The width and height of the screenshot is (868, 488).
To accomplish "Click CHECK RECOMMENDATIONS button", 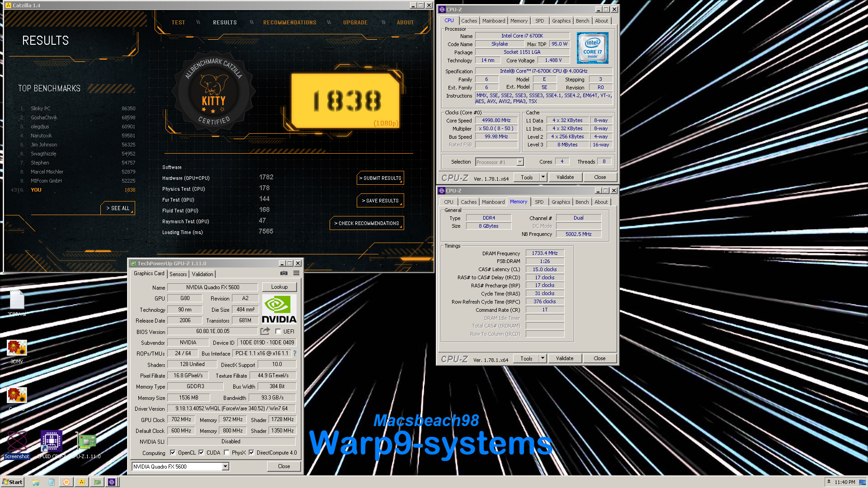I will 367,223.
